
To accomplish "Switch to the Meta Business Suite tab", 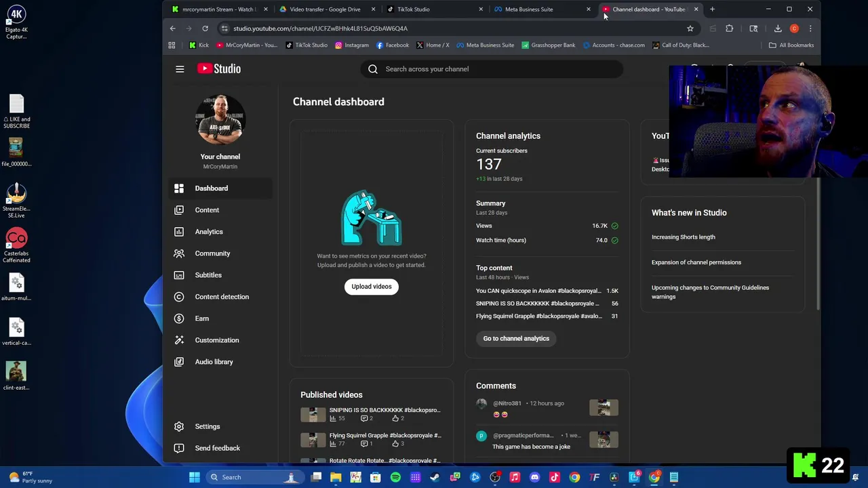I will tap(541, 9).
